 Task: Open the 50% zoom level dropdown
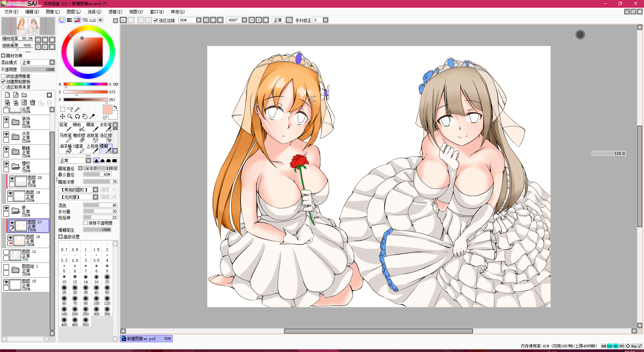tap(199, 20)
